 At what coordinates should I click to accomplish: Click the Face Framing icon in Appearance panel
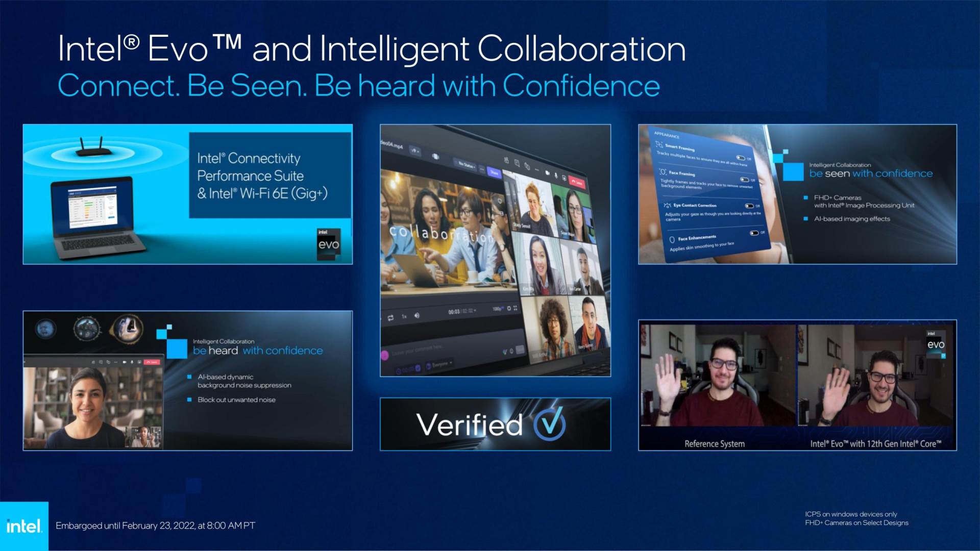pos(663,172)
